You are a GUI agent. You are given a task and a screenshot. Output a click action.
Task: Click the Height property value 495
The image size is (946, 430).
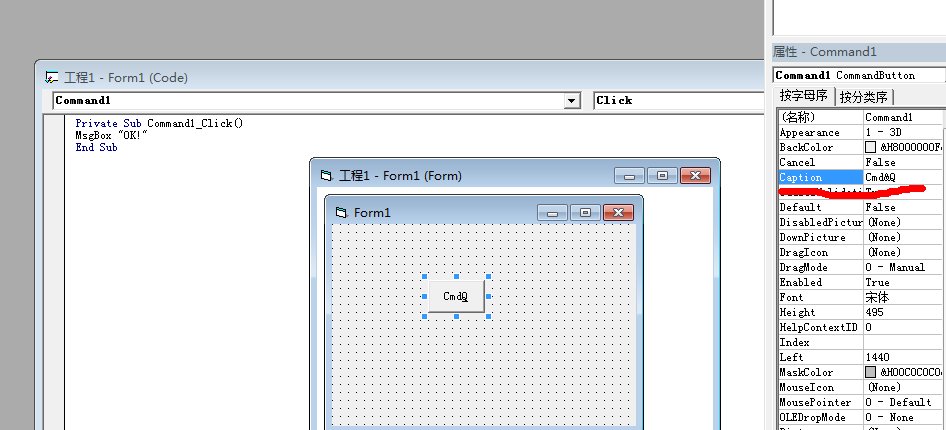click(900, 312)
